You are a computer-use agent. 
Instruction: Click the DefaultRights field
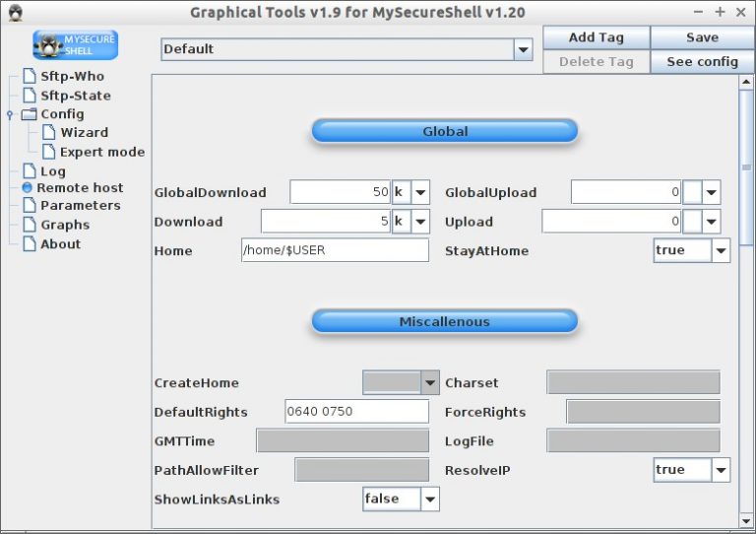click(x=356, y=412)
